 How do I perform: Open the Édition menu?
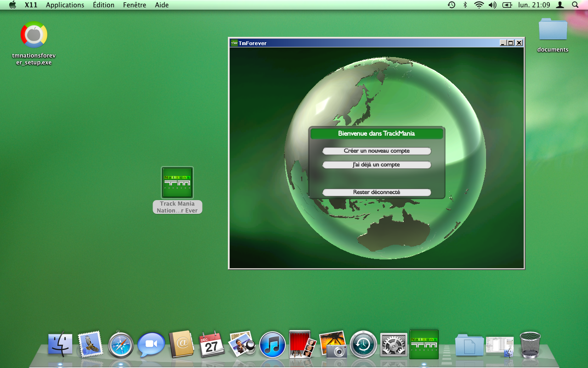coord(104,5)
